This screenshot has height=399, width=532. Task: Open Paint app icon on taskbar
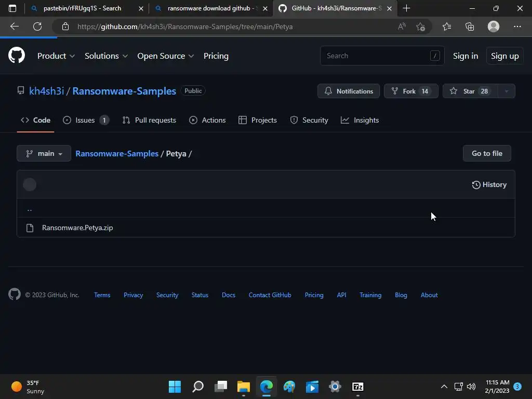click(x=289, y=387)
